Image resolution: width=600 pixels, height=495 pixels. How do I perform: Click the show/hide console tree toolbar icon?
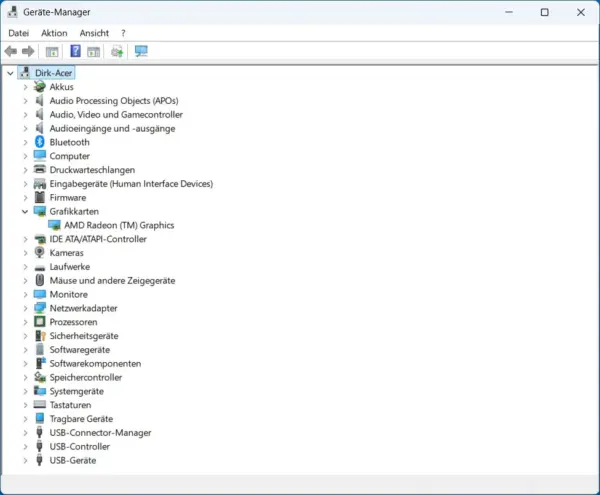52,51
